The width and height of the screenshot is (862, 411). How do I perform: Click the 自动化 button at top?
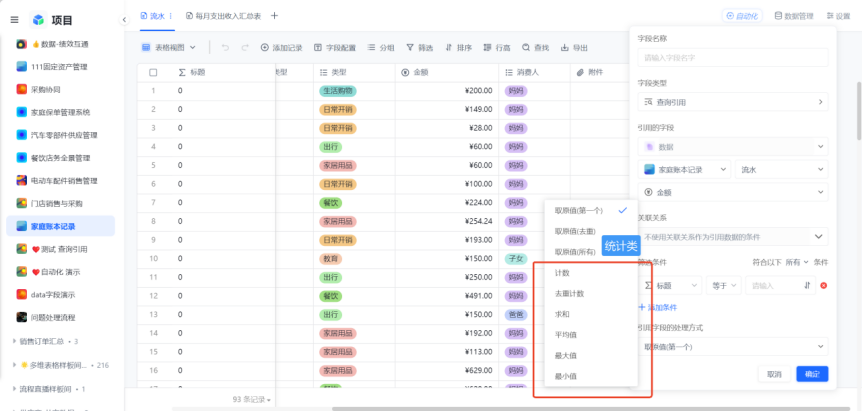pyautogui.click(x=742, y=16)
